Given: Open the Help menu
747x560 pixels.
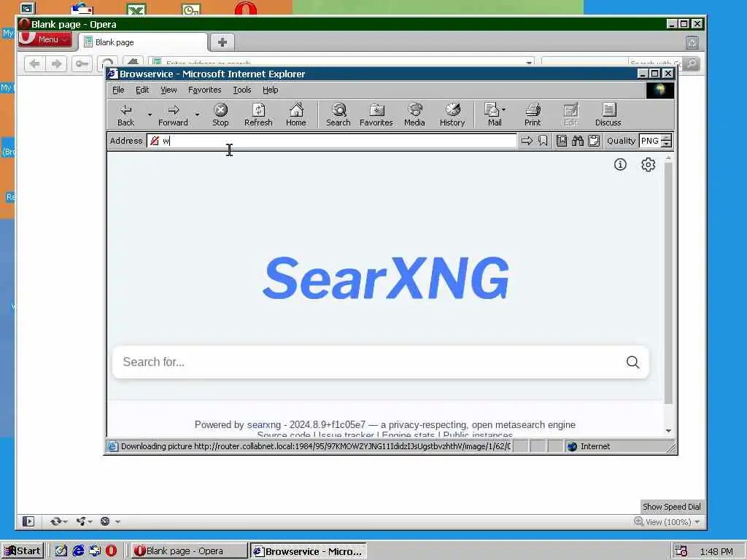Looking at the screenshot, I should [x=270, y=90].
